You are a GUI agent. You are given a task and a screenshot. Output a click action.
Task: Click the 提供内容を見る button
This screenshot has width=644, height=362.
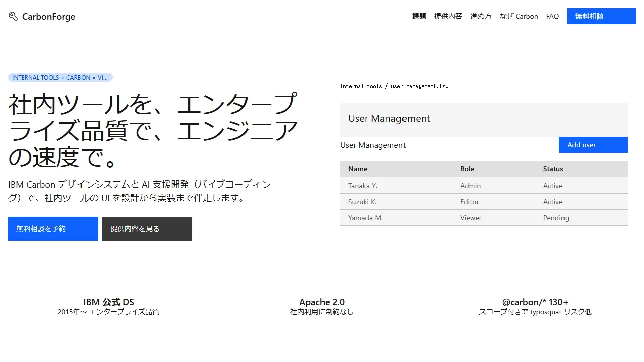(x=147, y=229)
